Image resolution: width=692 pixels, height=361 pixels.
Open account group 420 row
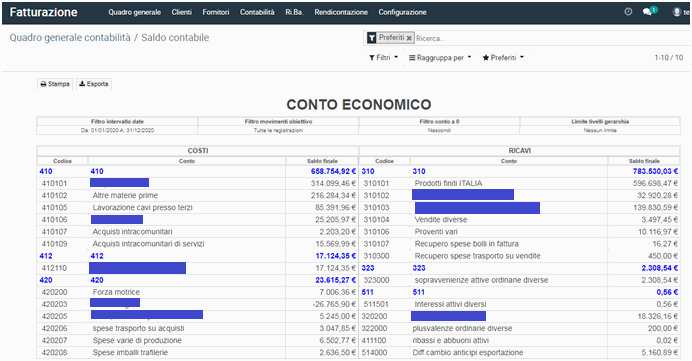coord(198,280)
